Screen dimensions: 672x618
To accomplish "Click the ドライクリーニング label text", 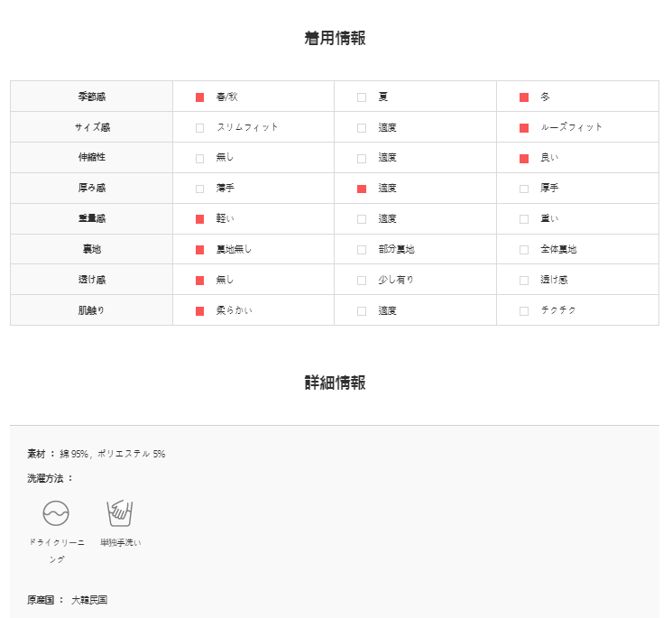I will tap(57, 551).
